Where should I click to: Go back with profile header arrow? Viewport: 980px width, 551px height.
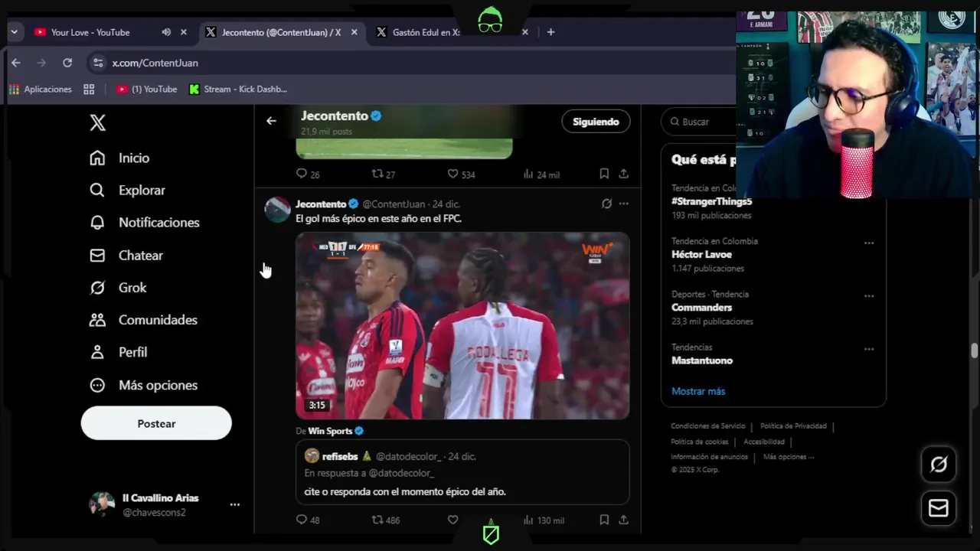coord(271,121)
